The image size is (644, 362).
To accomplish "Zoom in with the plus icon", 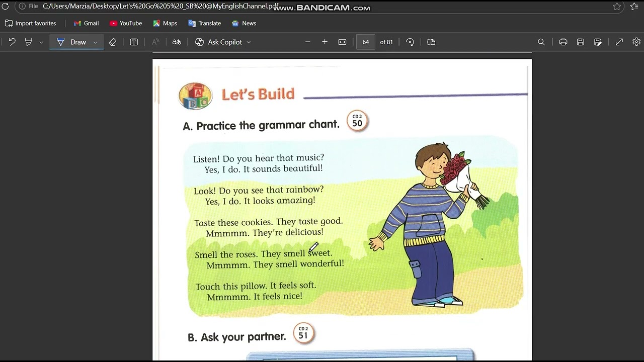I will coord(325,42).
